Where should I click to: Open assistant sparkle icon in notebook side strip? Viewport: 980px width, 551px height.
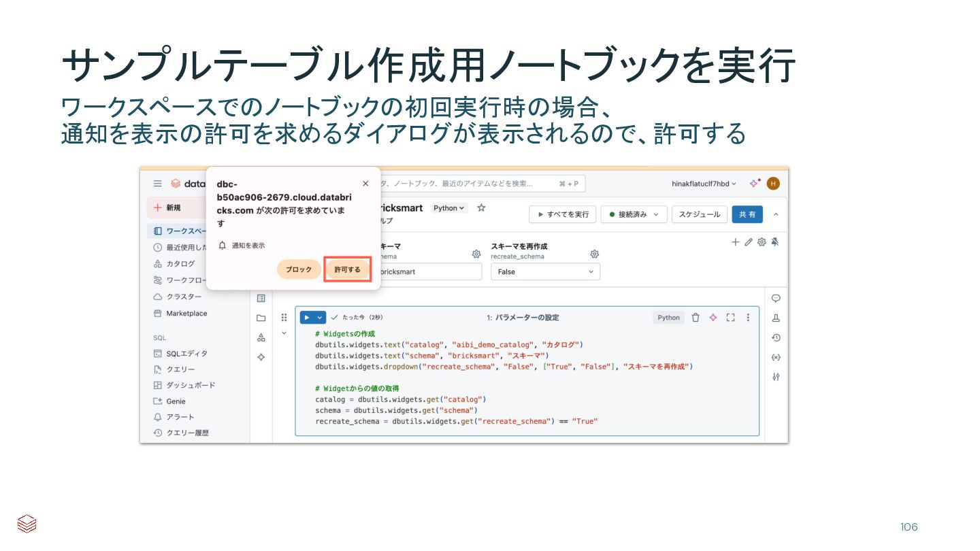pyautogui.click(x=261, y=357)
